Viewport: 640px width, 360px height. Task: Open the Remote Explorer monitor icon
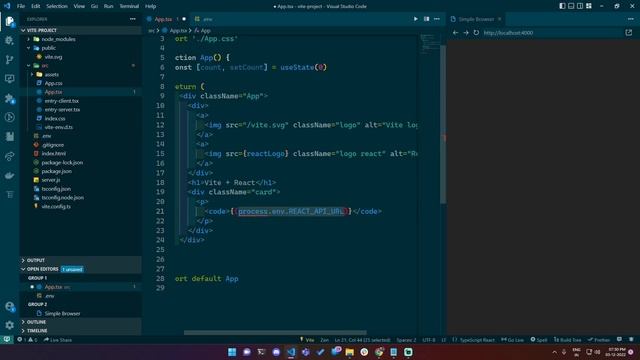tap(9, 79)
